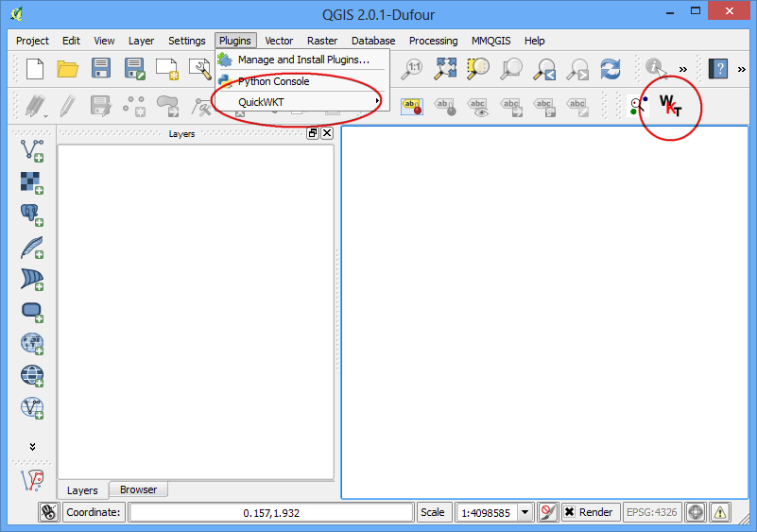The width and height of the screenshot is (757, 532).
Task: Open the View menu
Action: coord(104,41)
